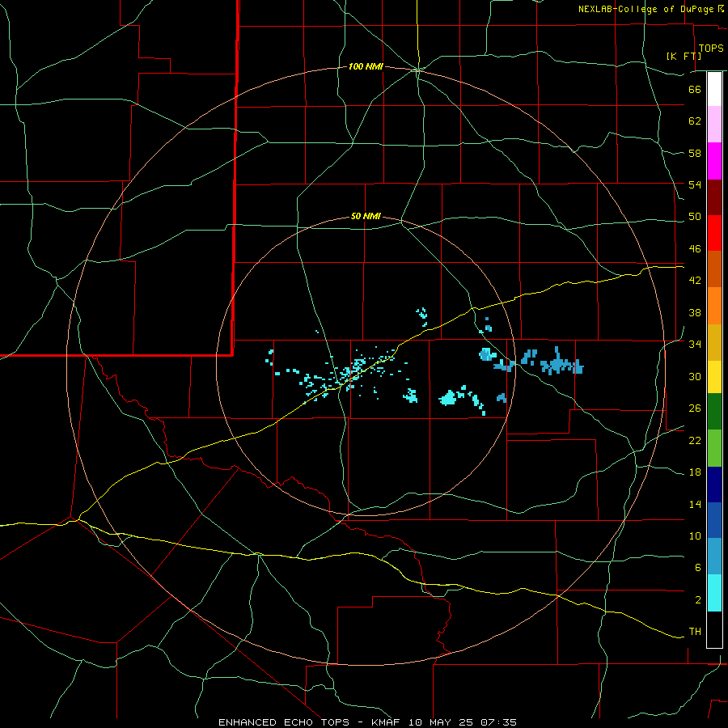Screen dimensions: 728x728
Task: Click the 'TH' threshold legend label
Action: 695,632
